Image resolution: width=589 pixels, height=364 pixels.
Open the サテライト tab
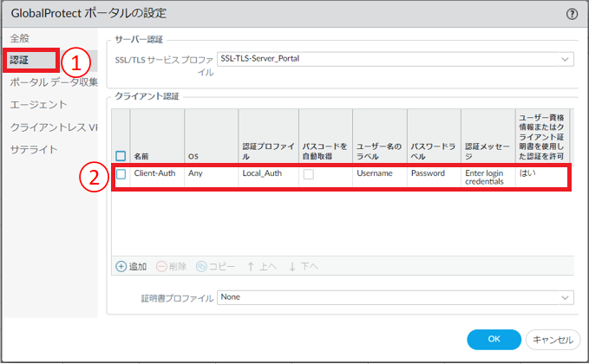pos(33,149)
